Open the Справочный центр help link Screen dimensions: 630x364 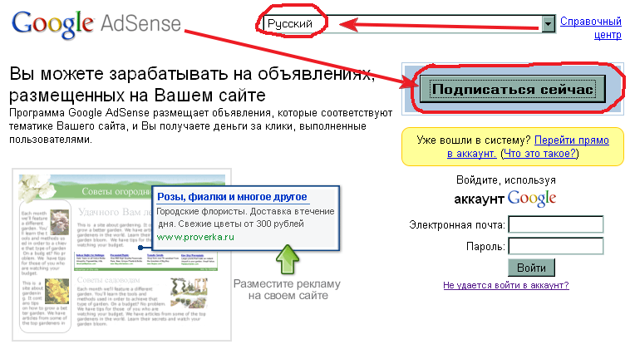coord(591,27)
